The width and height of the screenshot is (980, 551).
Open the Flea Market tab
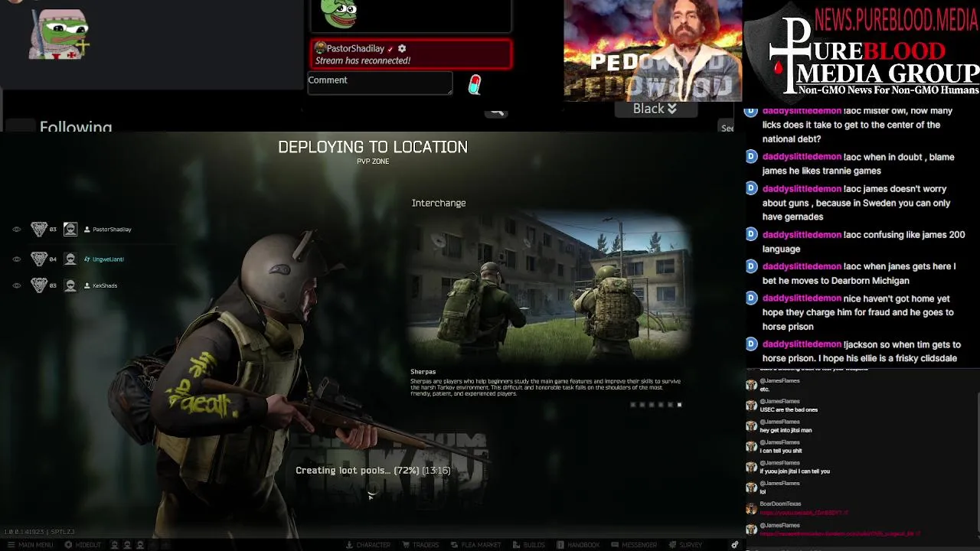[x=475, y=545]
